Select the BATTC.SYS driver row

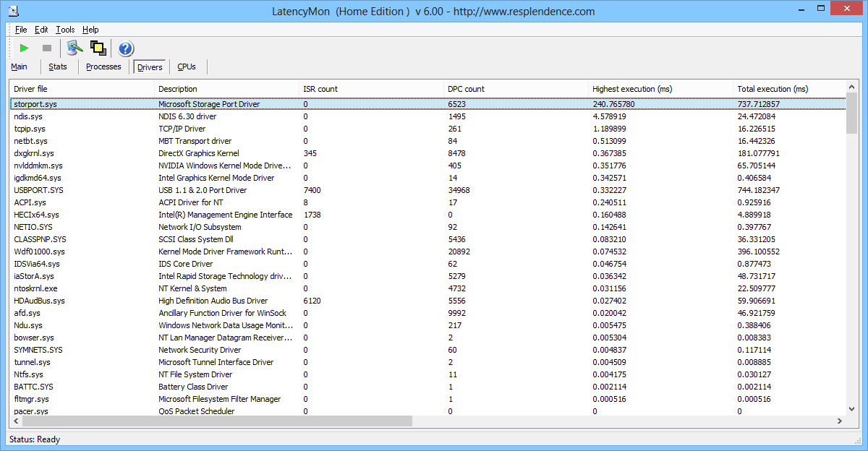point(428,387)
